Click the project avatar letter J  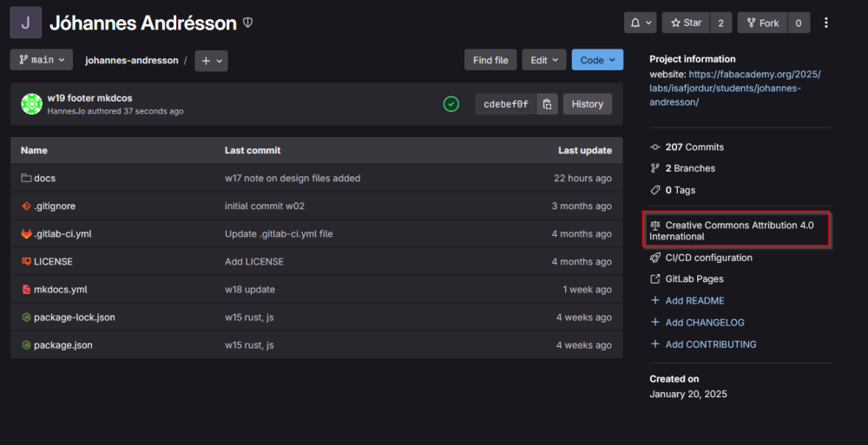25,23
